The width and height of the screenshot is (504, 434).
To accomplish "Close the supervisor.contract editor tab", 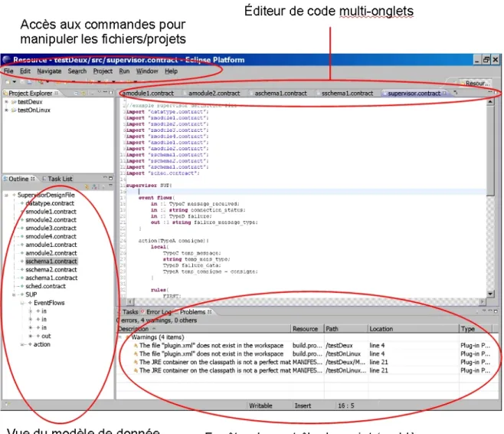I will pos(444,93).
